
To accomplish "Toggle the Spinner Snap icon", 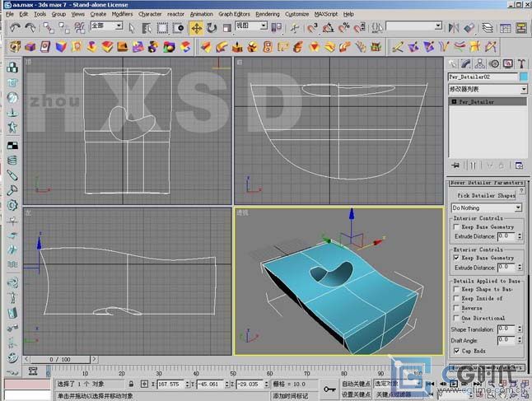I will 359,28.
